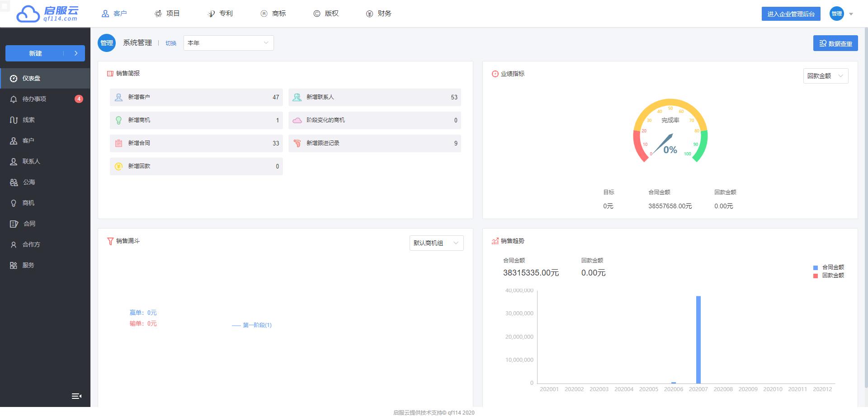Open the 专利 top navigation tab
868x416 pixels.
click(220, 14)
